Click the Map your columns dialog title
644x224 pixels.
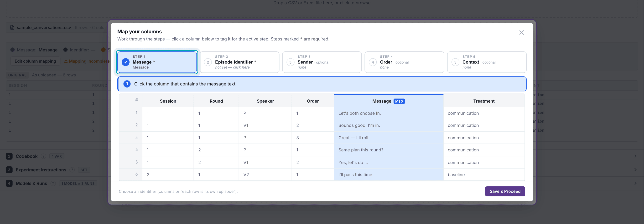pos(140,32)
